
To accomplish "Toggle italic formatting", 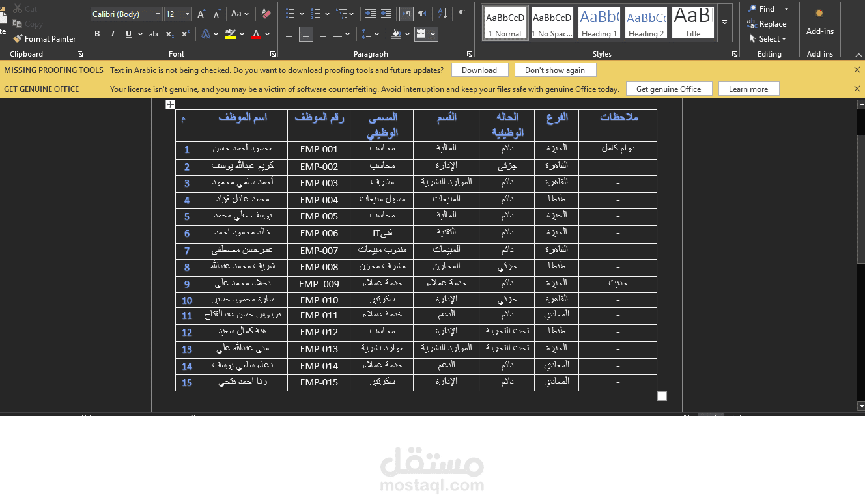I will (113, 34).
